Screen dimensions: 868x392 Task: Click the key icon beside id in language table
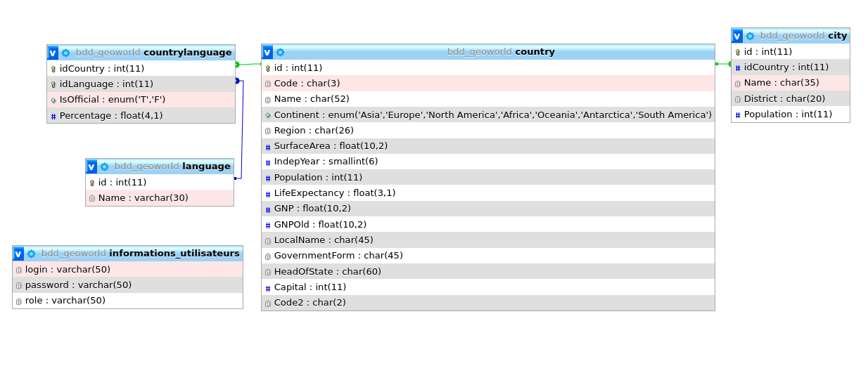click(x=92, y=183)
